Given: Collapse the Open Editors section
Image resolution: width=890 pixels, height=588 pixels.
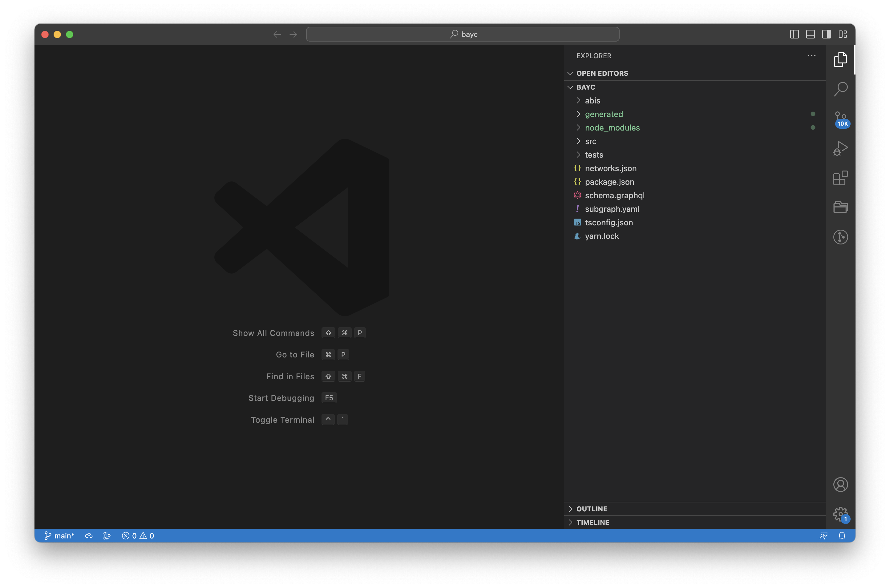Looking at the screenshot, I should pyautogui.click(x=695, y=73).
